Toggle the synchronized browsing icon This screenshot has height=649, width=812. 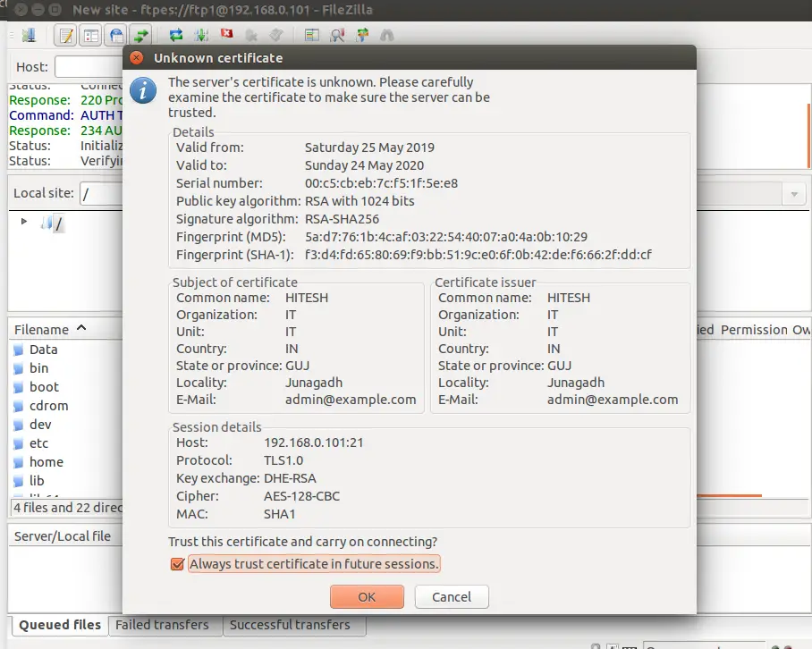(x=362, y=35)
